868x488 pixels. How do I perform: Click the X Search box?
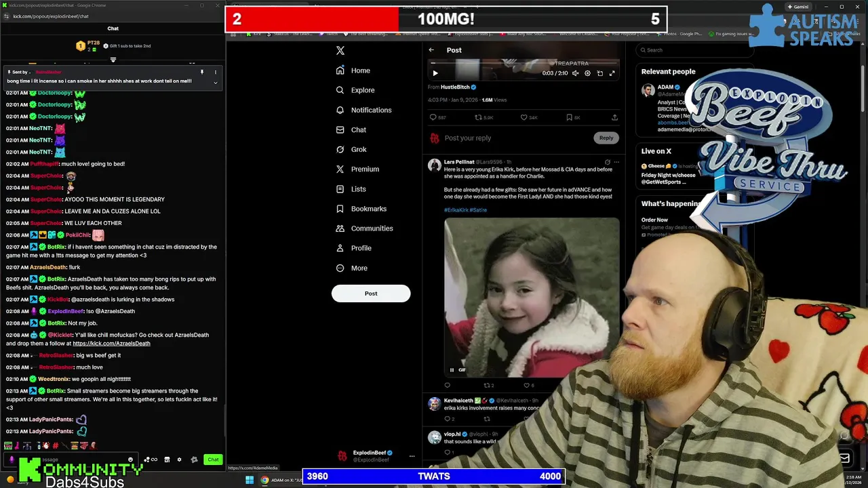[x=695, y=50]
